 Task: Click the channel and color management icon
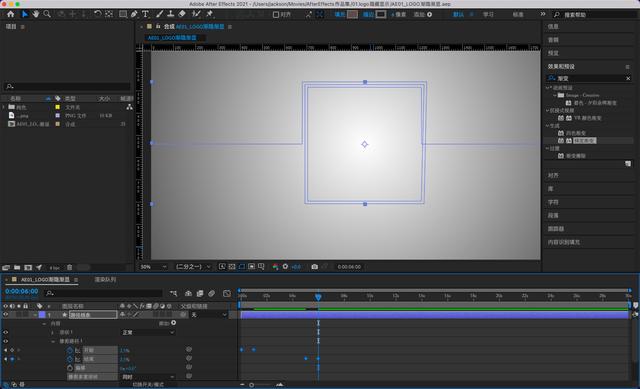276,267
